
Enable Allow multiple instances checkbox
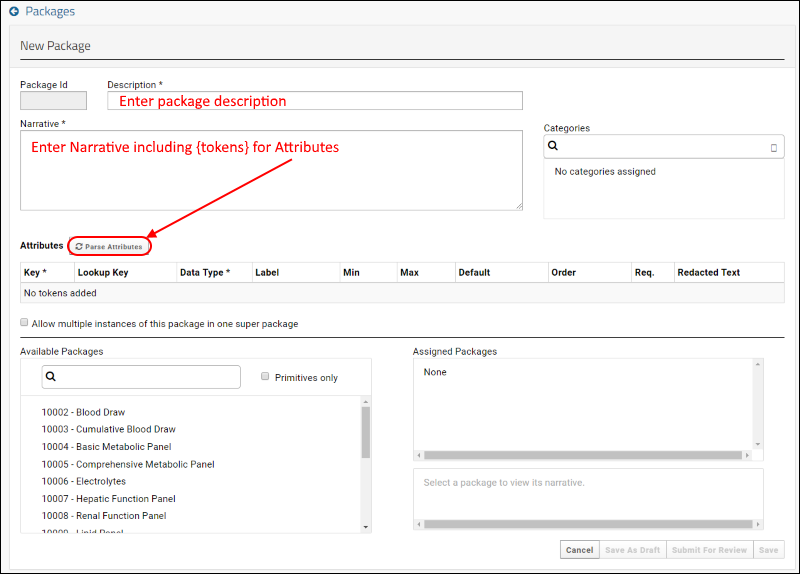pyautogui.click(x=24, y=323)
